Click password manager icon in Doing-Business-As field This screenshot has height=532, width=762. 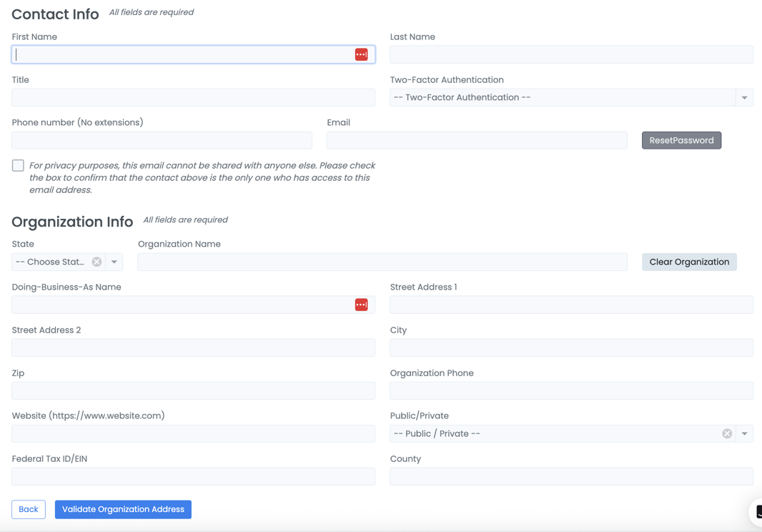click(361, 305)
